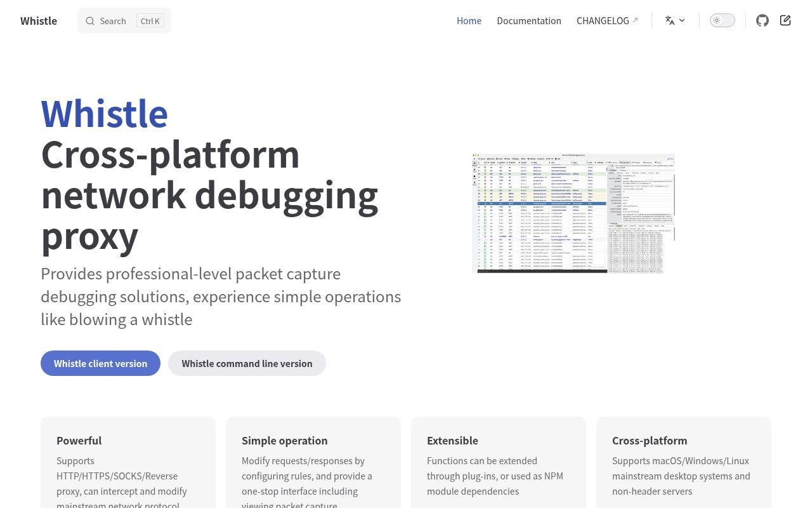The image size is (812, 508).
Task: Select the Simple operation card heading
Action: (285, 441)
